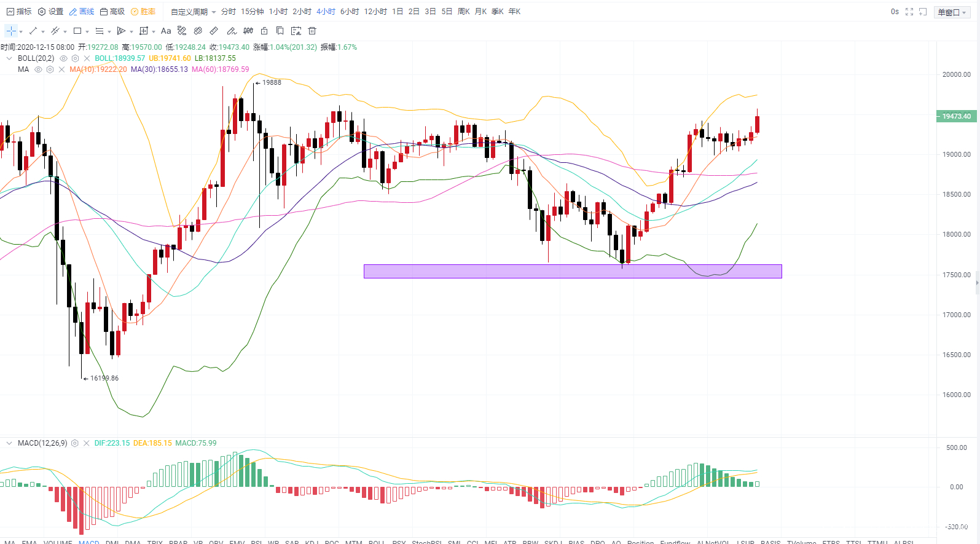Open BOLL indicator settings gear
Viewport: 980px width, 544px height.
75,58
